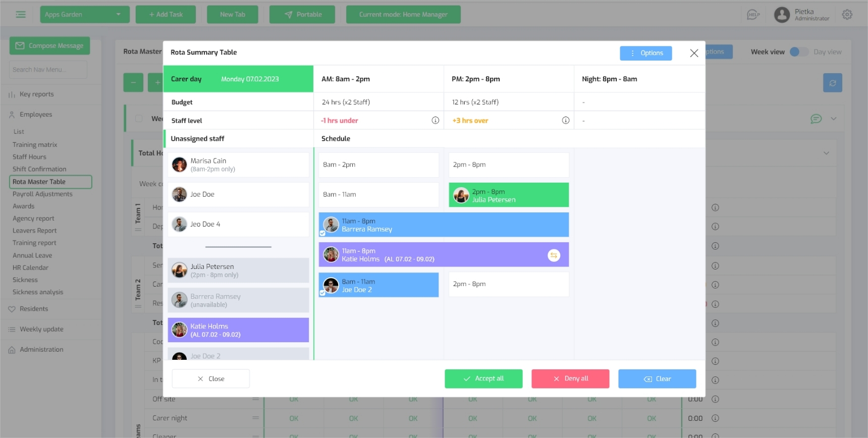The image size is (868, 438).
Task: Open the settings gear icon
Action: (847, 15)
